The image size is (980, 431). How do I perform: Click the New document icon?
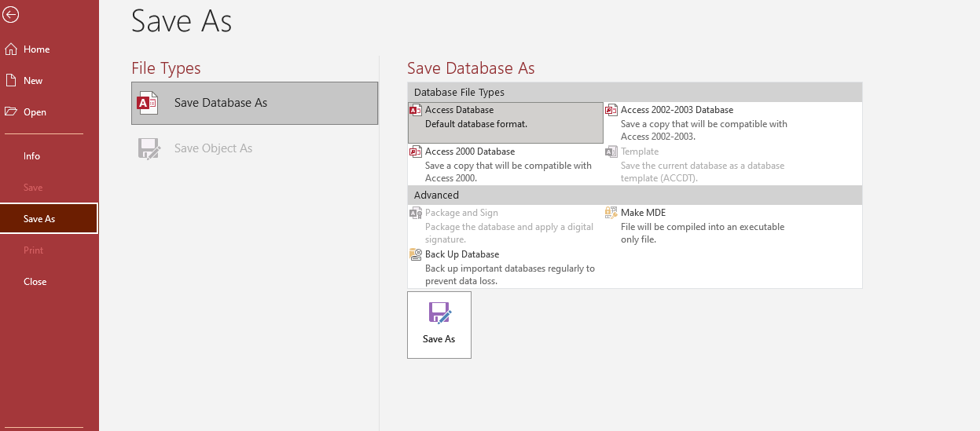(11, 81)
